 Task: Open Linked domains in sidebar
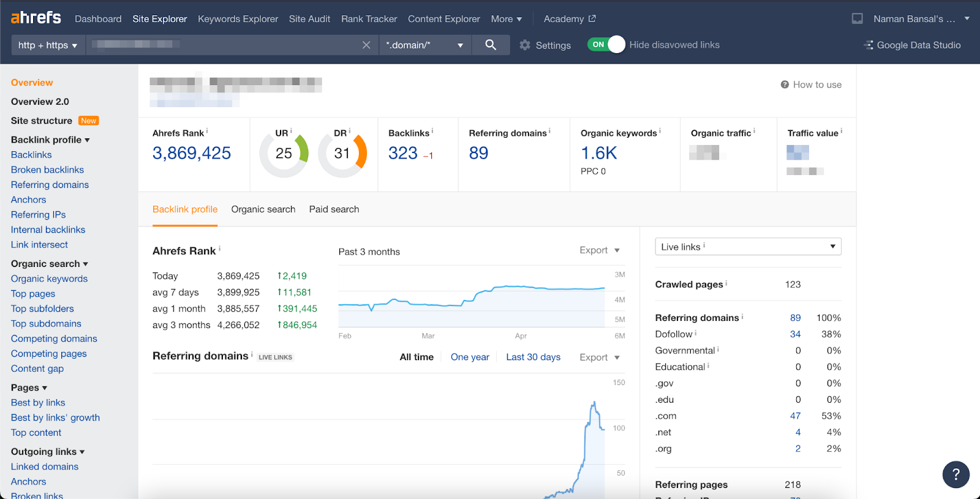[x=45, y=467]
